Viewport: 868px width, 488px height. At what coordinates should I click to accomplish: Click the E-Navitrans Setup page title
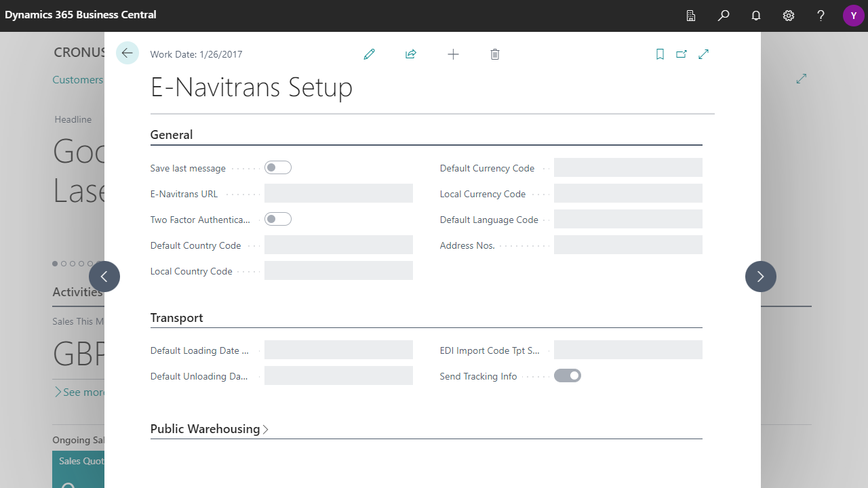[252, 87]
